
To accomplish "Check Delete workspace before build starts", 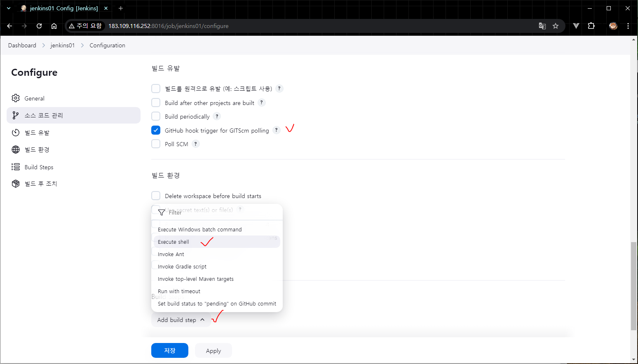I will click(x=156, y=196).
